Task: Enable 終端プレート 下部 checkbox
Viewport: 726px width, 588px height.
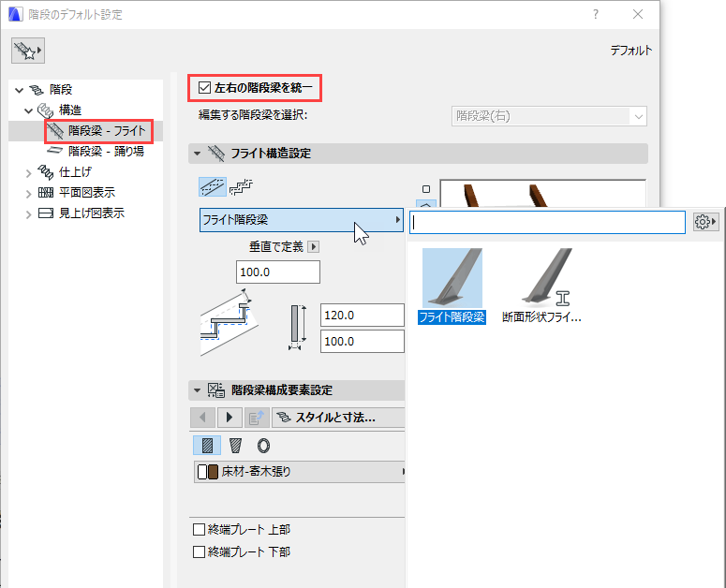Action: coord(200,551)
